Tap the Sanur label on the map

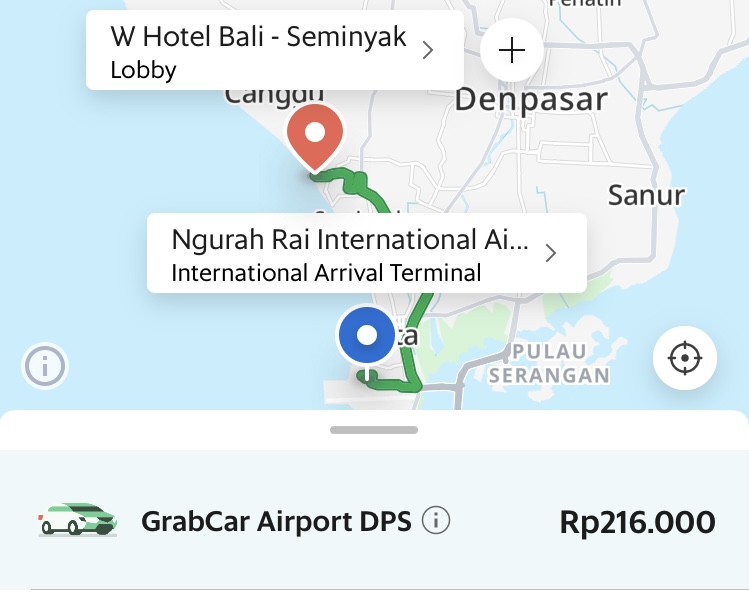[646, 196]
